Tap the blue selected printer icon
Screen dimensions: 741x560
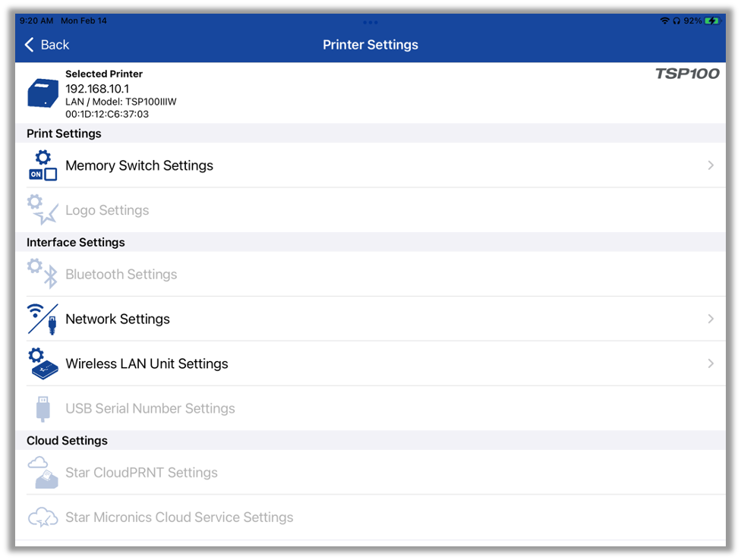43,93
